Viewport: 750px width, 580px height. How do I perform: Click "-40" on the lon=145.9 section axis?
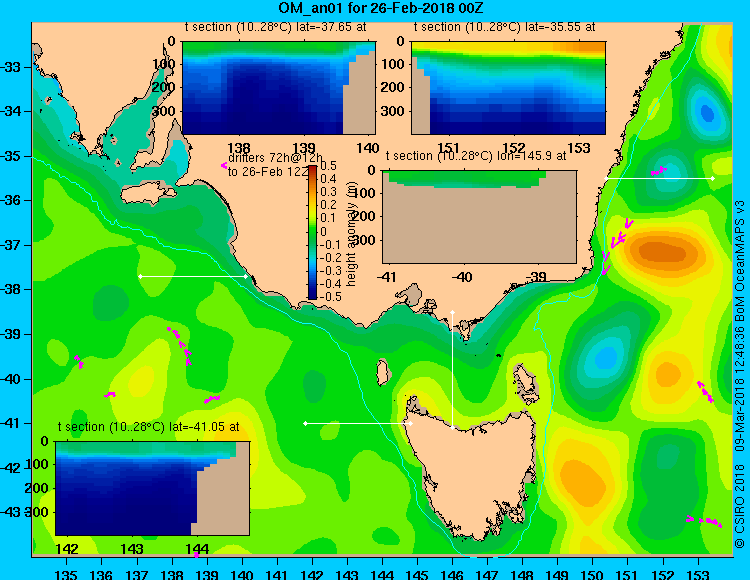pyautogui.click(x=462, y=276)
